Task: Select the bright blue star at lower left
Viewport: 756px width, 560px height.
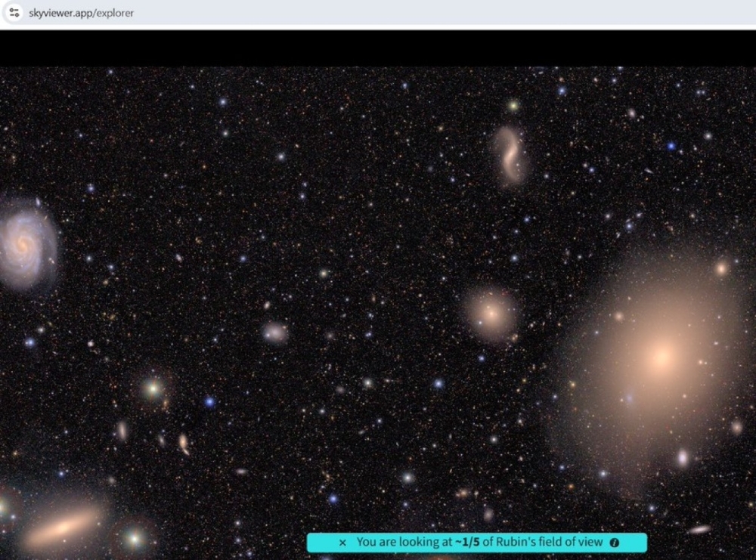Action: pos(209,402)
